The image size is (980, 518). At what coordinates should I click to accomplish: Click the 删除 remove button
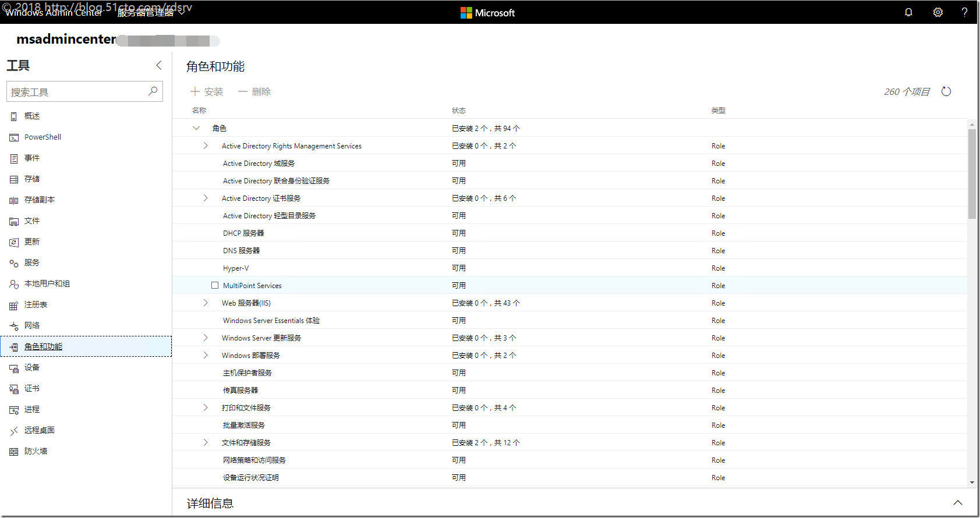(x=254, y=91)
